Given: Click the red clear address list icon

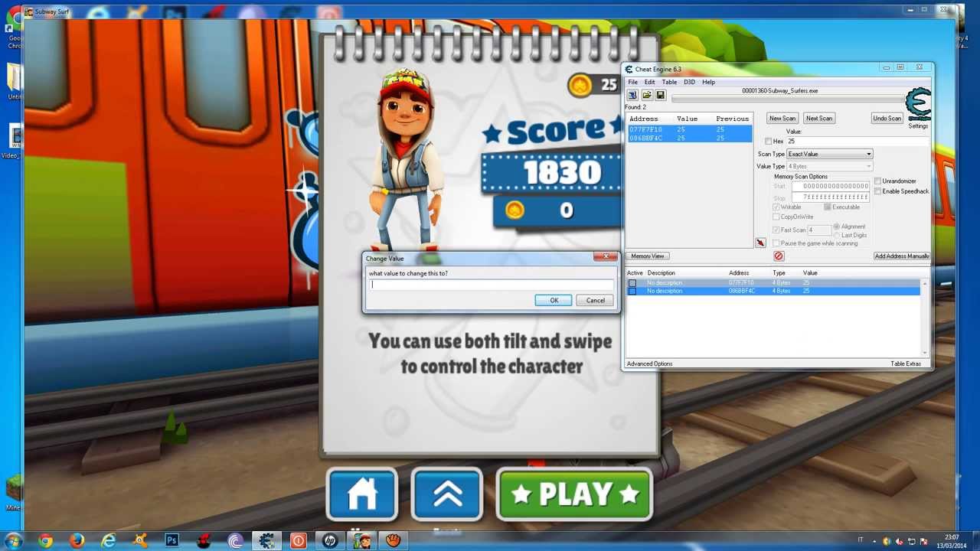Looking at the screenshot, I should pyautogui.click(x=779, y=256).
